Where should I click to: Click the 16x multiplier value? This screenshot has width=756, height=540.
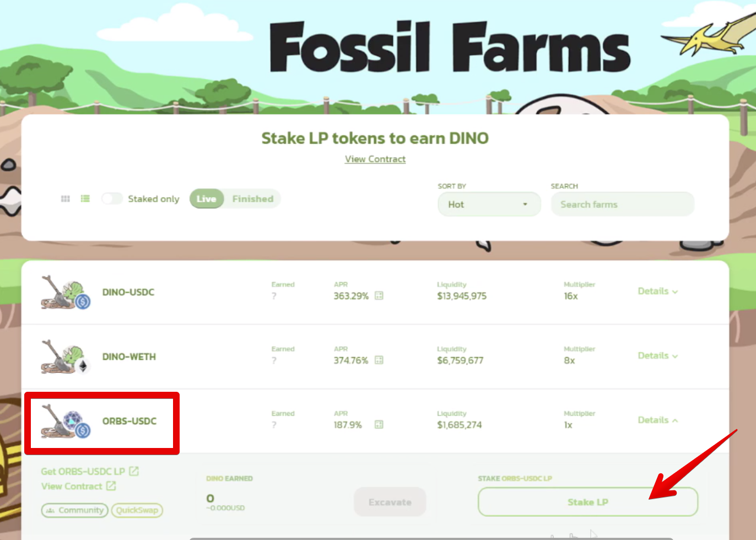[571, 296]
